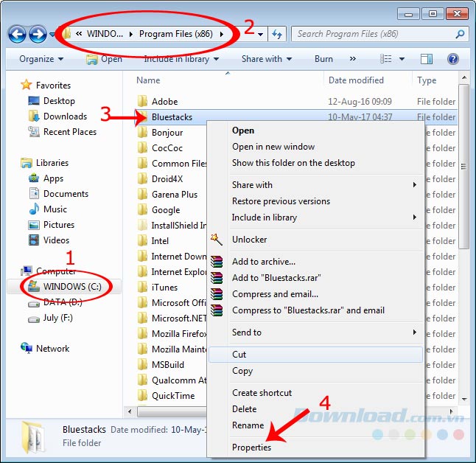This screenshot has width=476, height=463.
Task: Select the Bonjour folder icon
Action: click(x=142, y=133)
